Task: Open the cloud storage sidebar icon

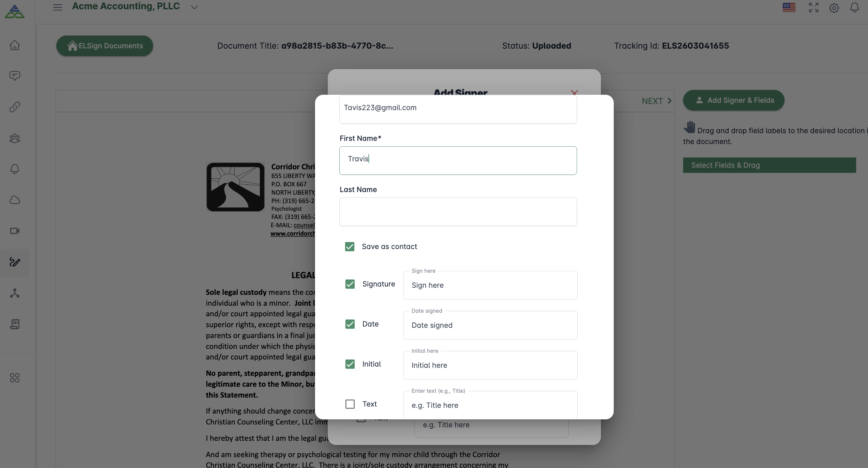Action: (x=14, y=200)
